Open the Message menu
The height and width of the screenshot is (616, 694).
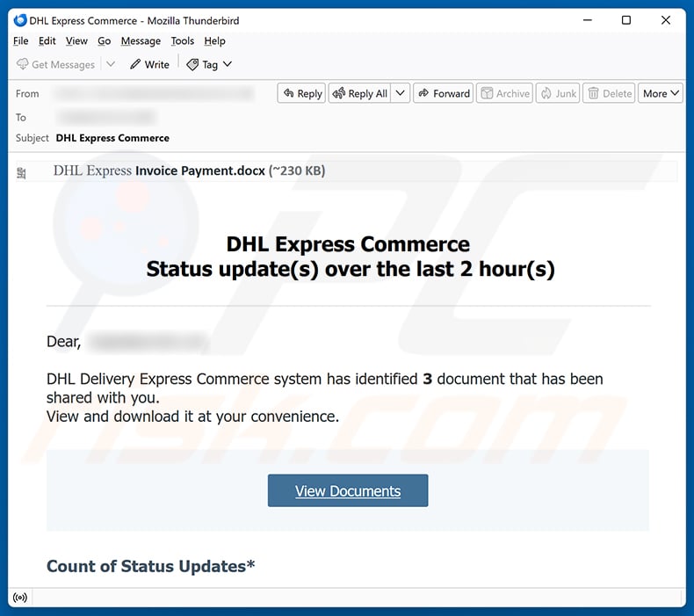pyautogui.click(x=141, y=41)
